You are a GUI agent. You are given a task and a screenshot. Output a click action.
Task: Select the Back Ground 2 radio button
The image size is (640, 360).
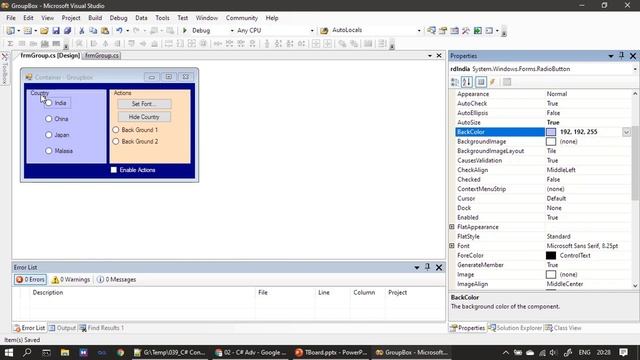pos(116,141)
